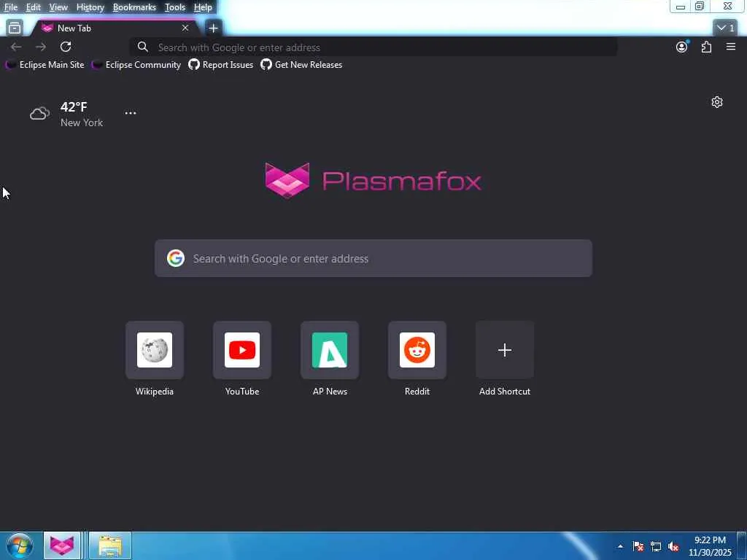This screenshot has width=747, height=560.
Task: Show hidden system tray icons arrow
Action: point(620,546)
